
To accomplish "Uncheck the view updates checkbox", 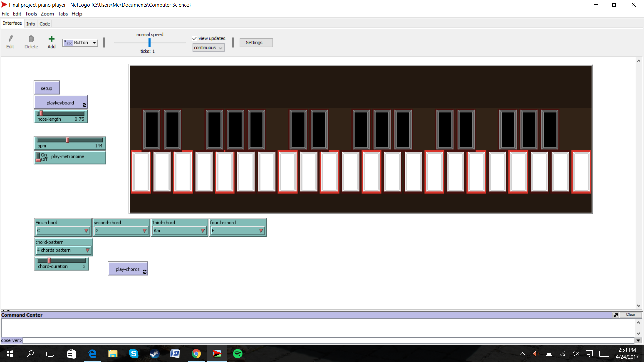I will [x=194, y=38].
